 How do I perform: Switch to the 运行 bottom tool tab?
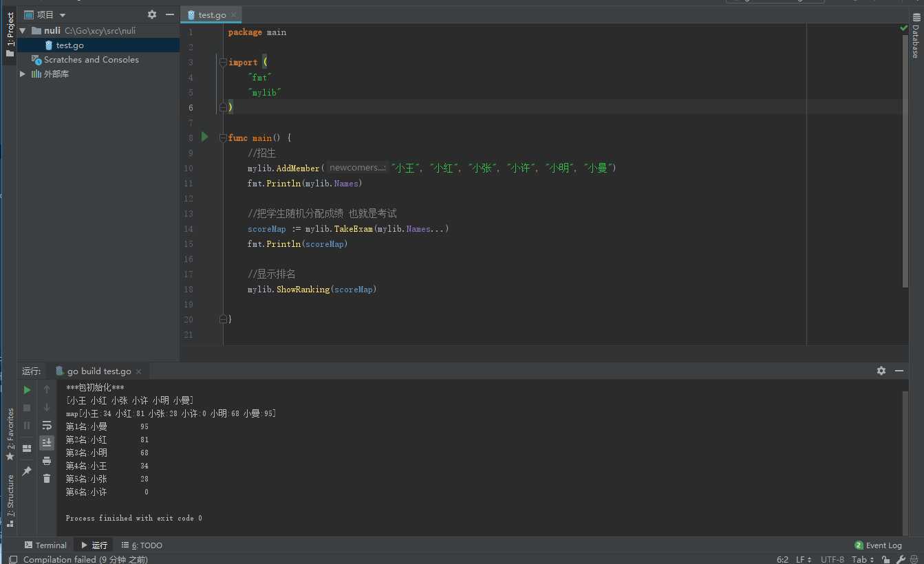[x=94, y=545]
